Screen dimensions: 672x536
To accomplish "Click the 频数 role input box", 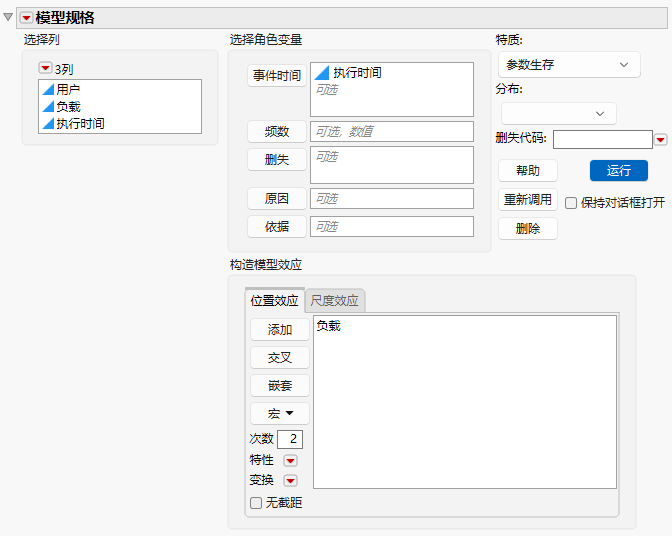I will [392, 132].
